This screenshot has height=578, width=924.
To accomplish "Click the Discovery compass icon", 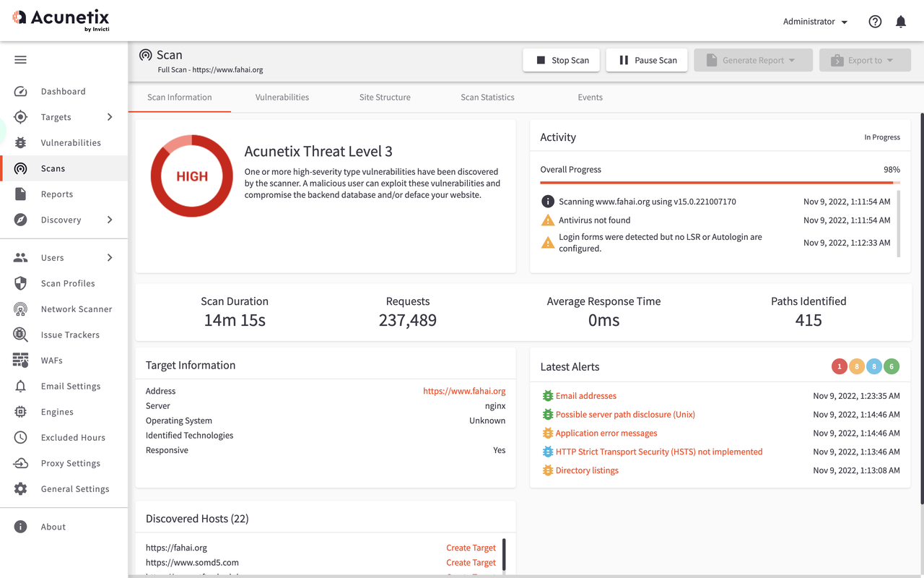I will [x=20, y=220].
